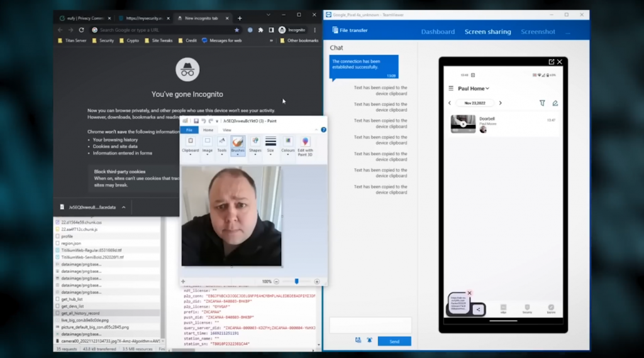Image resolution: width=644 pixels, height=358 pixels.
Task: Open Paint help question mark
Action: [x=324, y=130]
